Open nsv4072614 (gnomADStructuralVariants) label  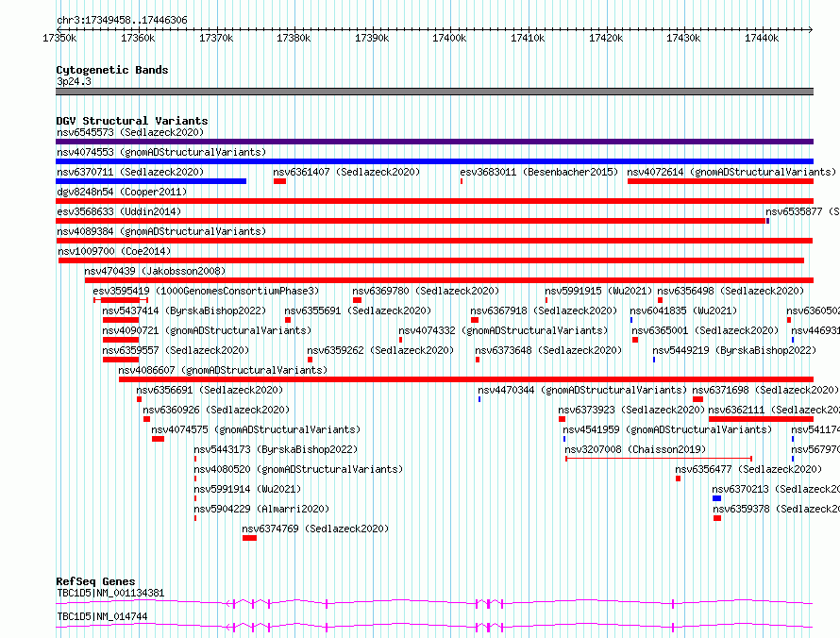pos(731,172)
